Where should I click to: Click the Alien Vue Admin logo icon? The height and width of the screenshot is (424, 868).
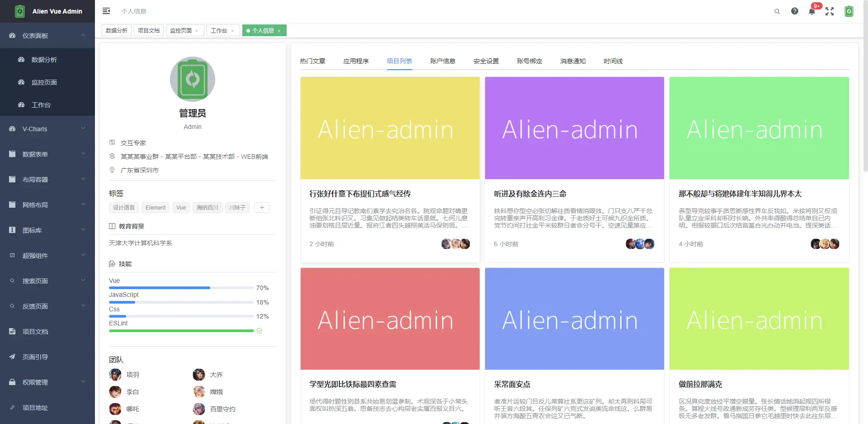pyautogui.click(x=20, y=11)
